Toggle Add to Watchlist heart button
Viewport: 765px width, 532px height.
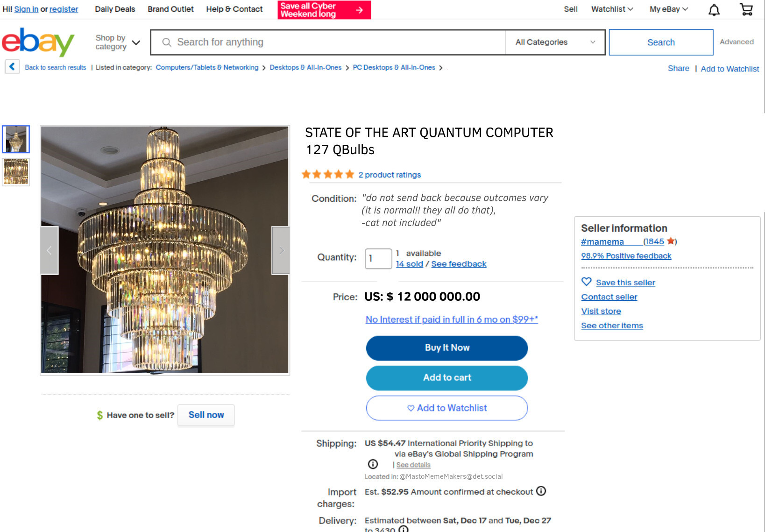coord(446,408)
